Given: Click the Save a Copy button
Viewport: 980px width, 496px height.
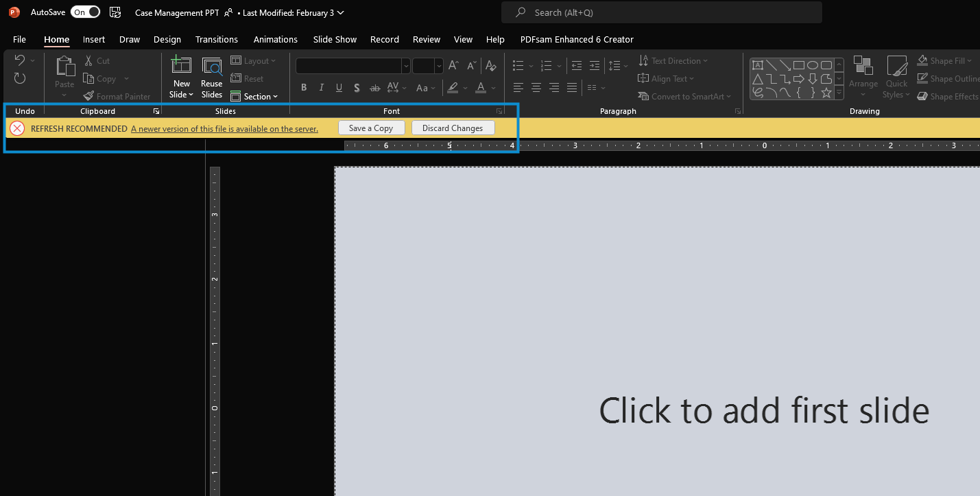Looking at the screenshot, I should coord(371,128).
